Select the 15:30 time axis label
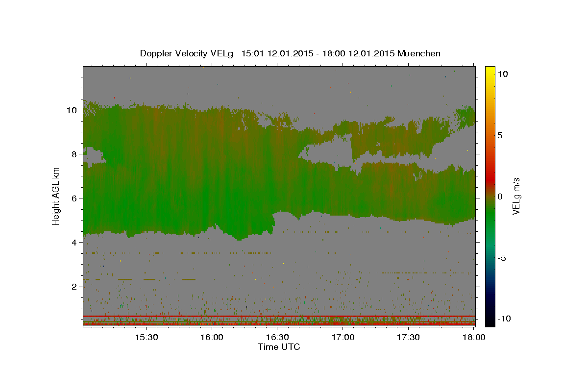The width and height of the screenshot is (588, 392). tap(146, 338)
